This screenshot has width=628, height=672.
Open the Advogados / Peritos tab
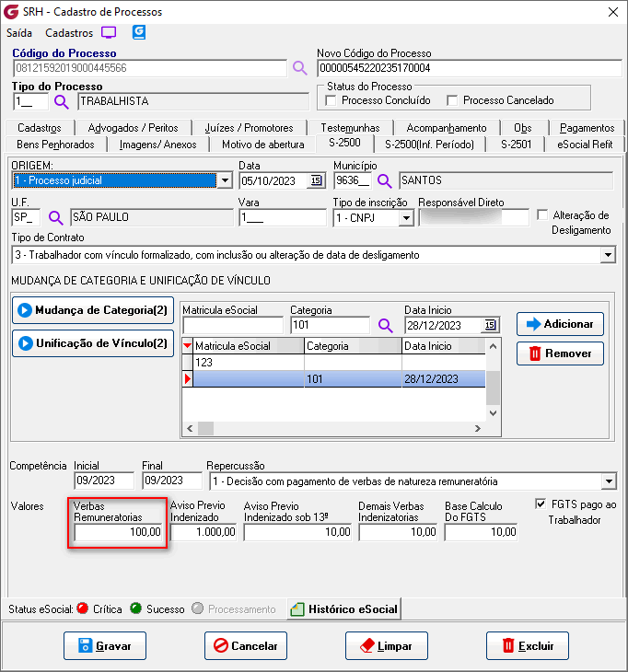(x=127, y=128)
